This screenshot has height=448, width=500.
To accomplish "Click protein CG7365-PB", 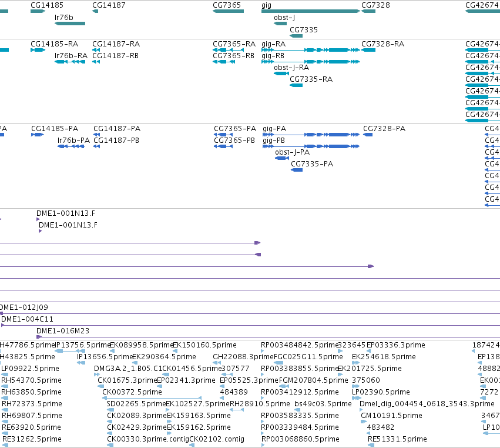I will pos(234,141).
